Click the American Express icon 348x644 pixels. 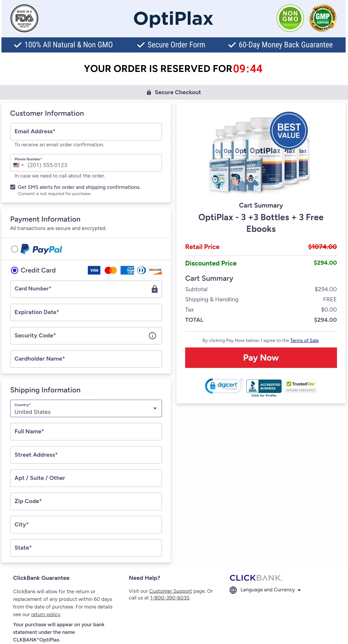coord(127,270)
